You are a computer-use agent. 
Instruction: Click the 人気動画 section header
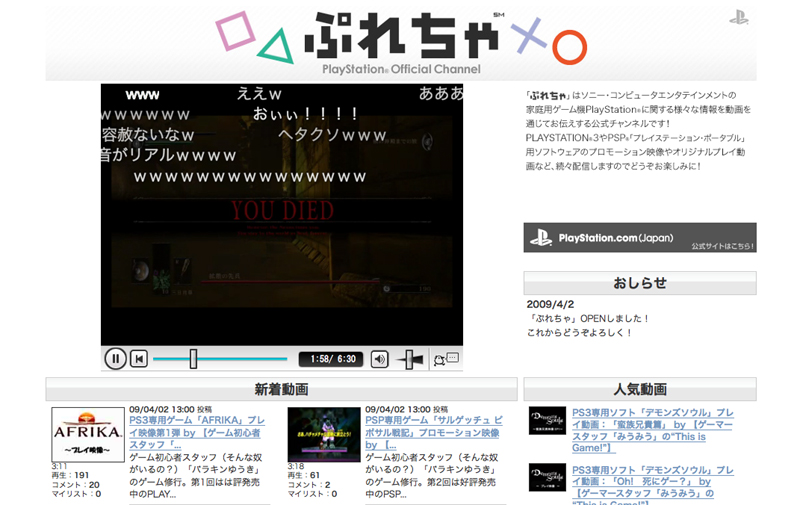640,389
